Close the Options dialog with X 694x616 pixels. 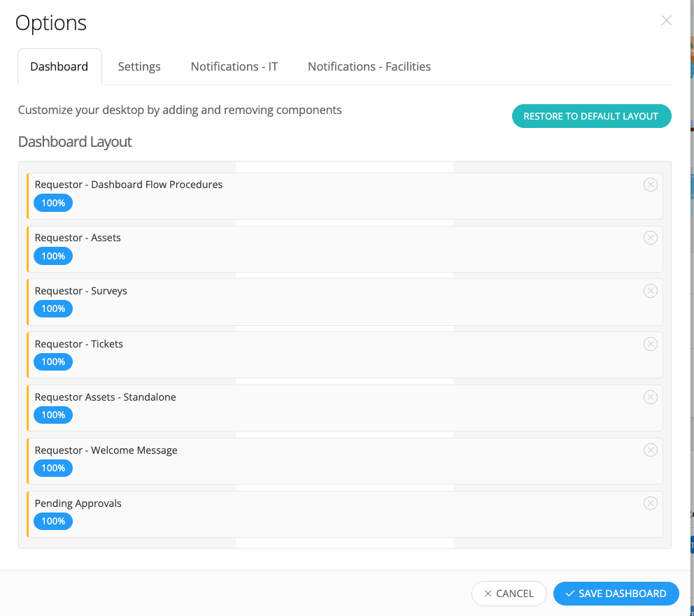(666, 20)
